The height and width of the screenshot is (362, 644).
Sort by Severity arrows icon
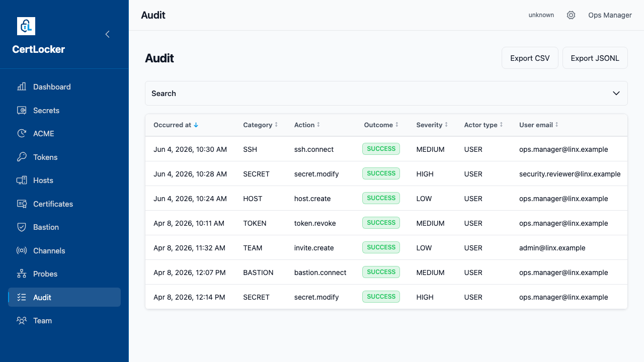point(446,125)
